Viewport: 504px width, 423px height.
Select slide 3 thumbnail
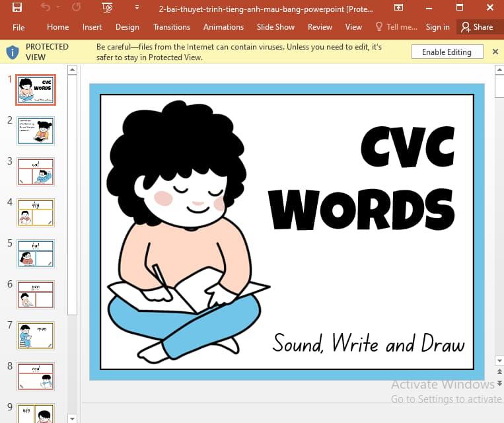tap(36, 172)
